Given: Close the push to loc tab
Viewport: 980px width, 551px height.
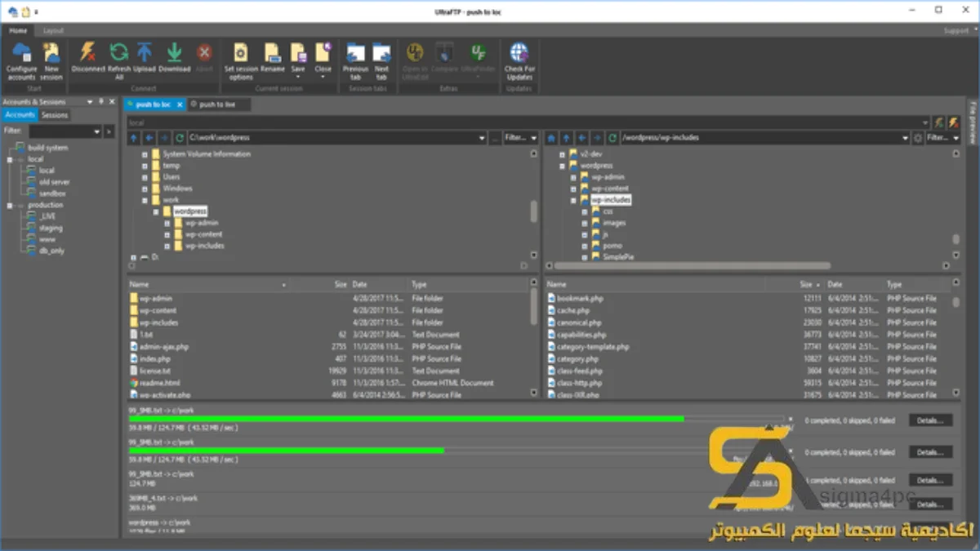Looking at the screenshot, I should coord(180,104).
